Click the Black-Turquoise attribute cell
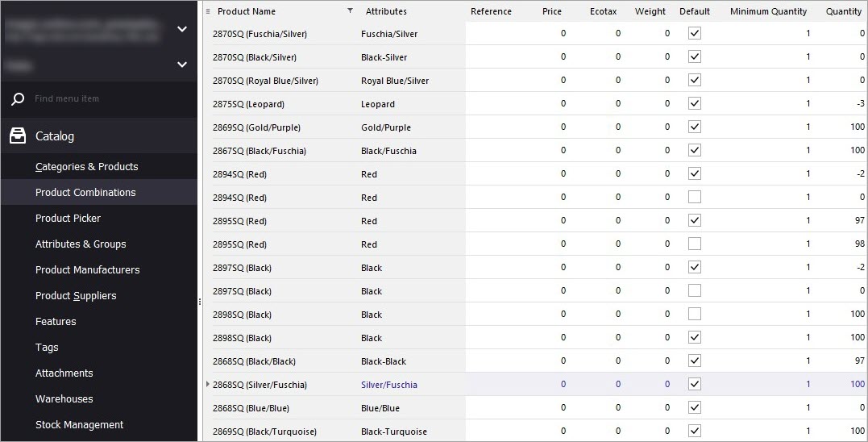 tap(393, 431)
